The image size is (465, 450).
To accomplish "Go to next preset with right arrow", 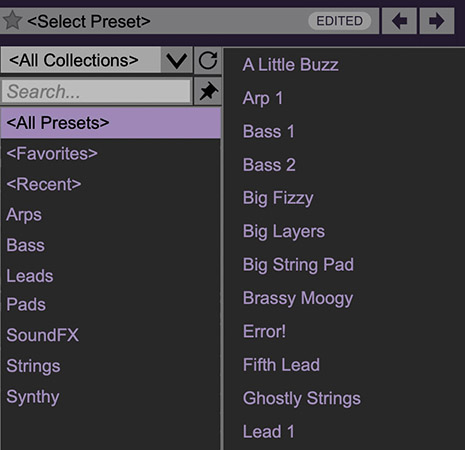I will point(437,21).
